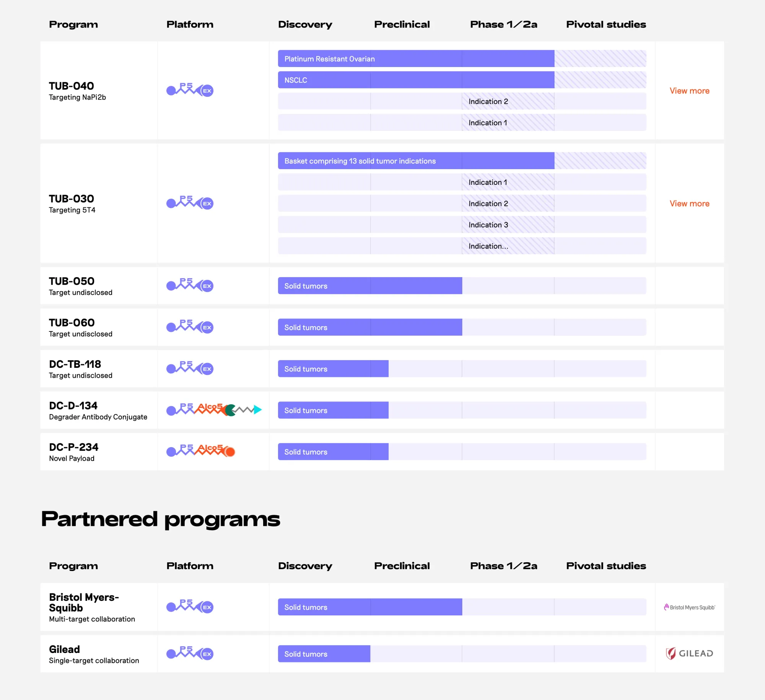The height and width of the screenshot is (700, 765).
Task: Click the NSCLC progress bar
Action: (416, 80)
